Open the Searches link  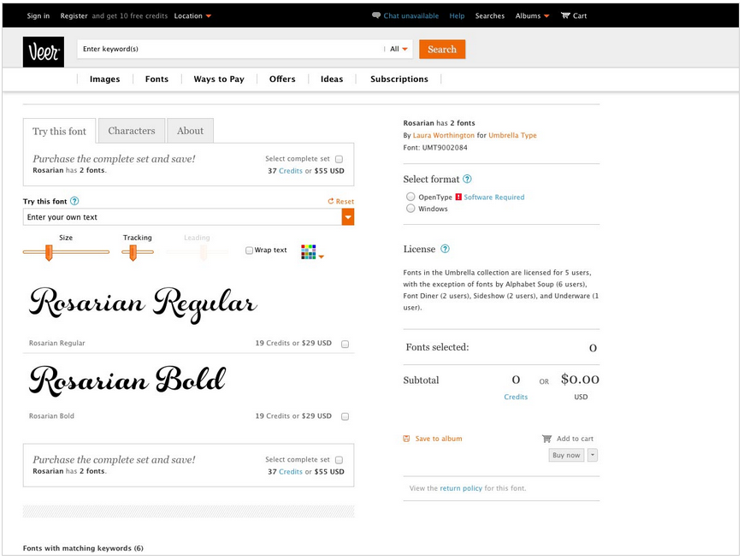pos(490,15)
